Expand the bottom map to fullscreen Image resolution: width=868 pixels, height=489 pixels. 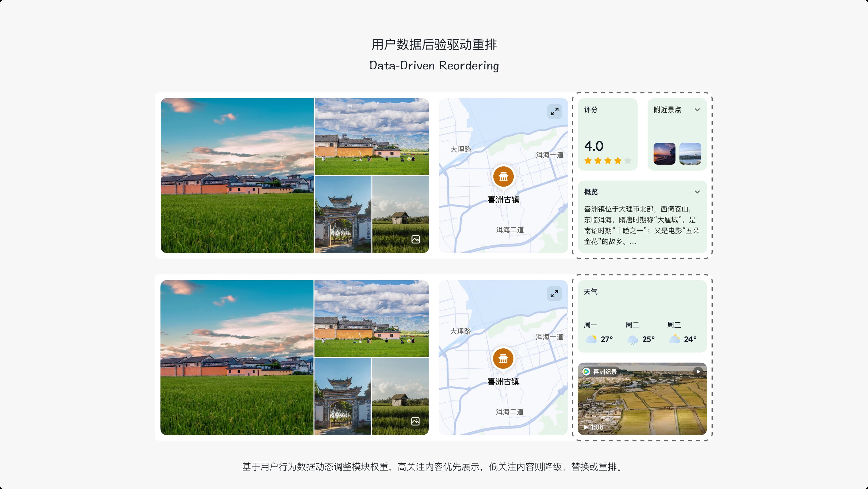(x=554, y=294)
